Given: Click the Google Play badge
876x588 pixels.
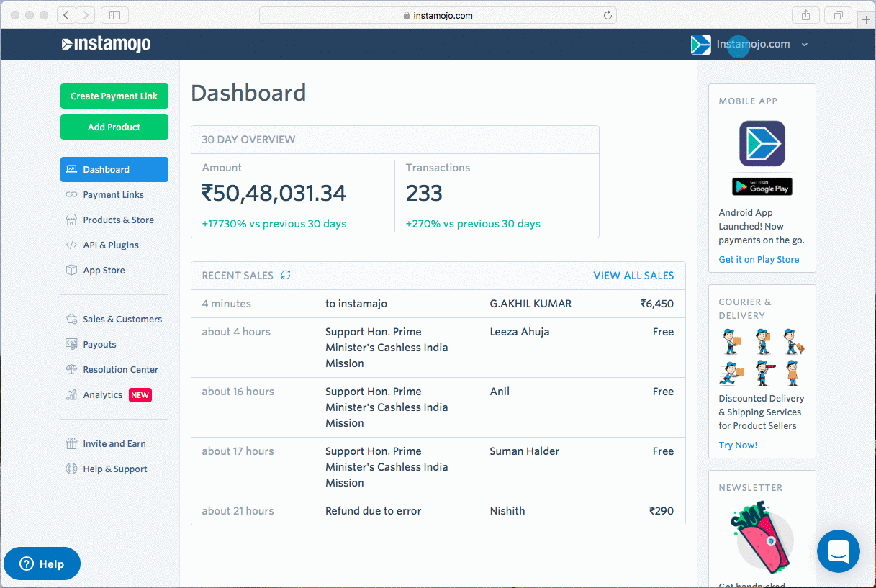Looking at the screenshot, I should click(x=762, y=187).
